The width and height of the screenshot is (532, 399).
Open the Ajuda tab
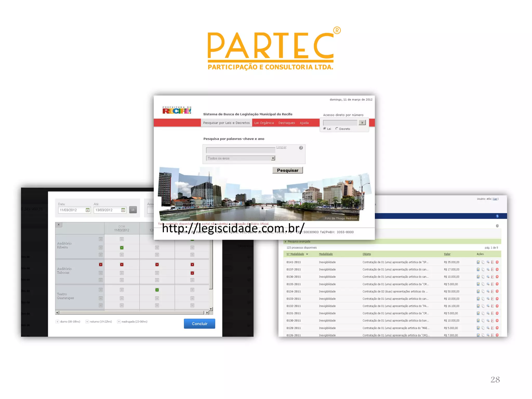click(304, 123)
